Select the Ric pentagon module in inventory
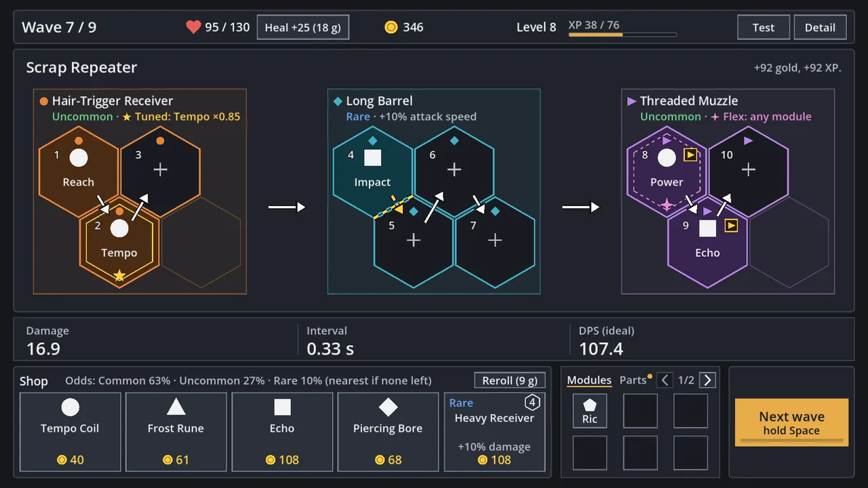This screenshot has width=868, height=488. click(x=590, y=411)
